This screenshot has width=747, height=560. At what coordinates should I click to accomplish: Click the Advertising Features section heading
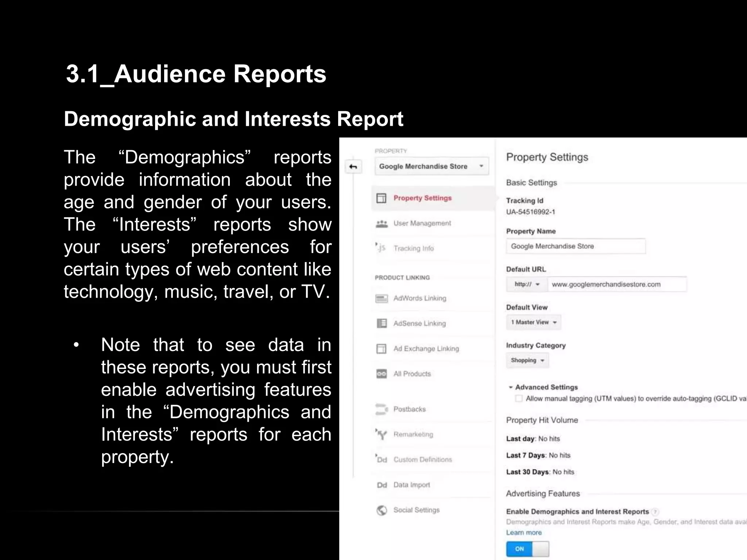[543, 494]
